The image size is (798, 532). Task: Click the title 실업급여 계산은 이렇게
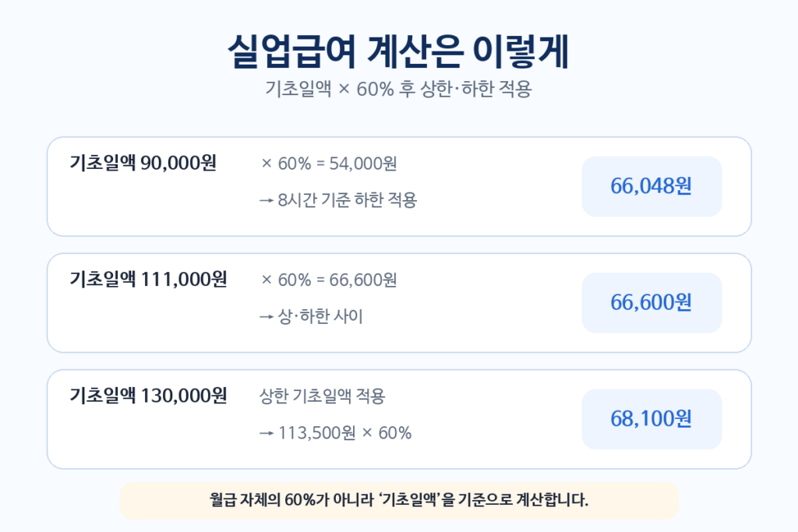(x=398, y=51)
